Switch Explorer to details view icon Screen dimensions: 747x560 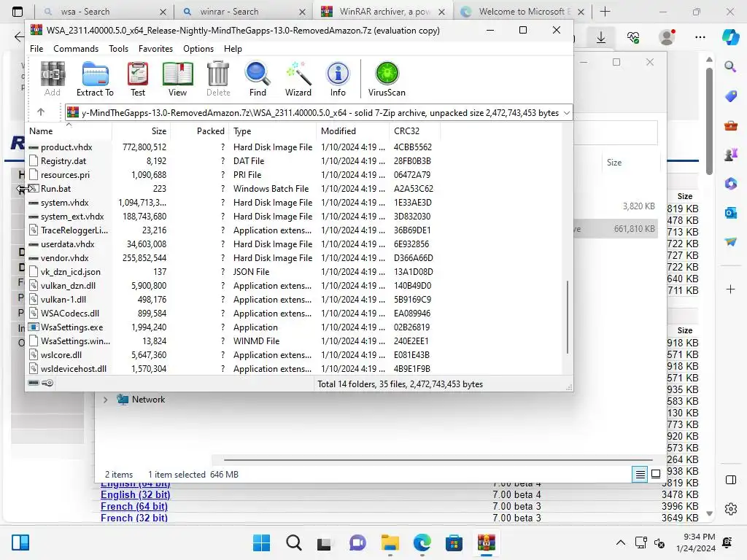(x=640, y=474)
